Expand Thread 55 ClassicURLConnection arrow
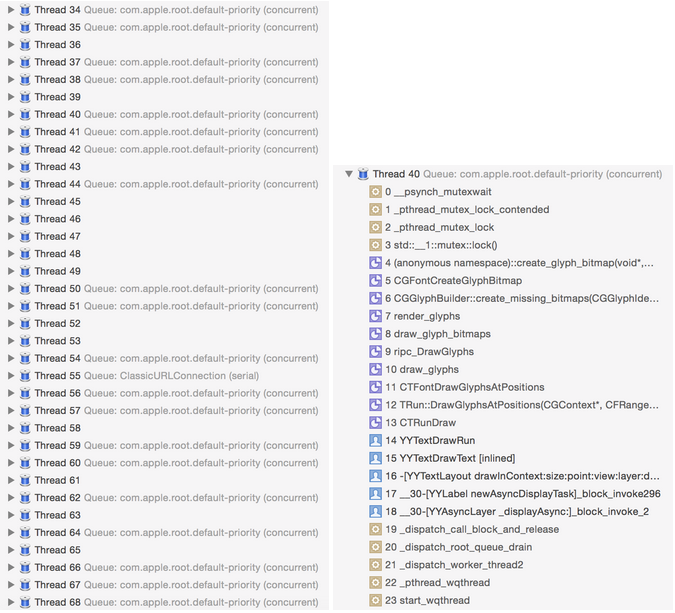Viewport: 675px width, 613px height. click(11, 376)
